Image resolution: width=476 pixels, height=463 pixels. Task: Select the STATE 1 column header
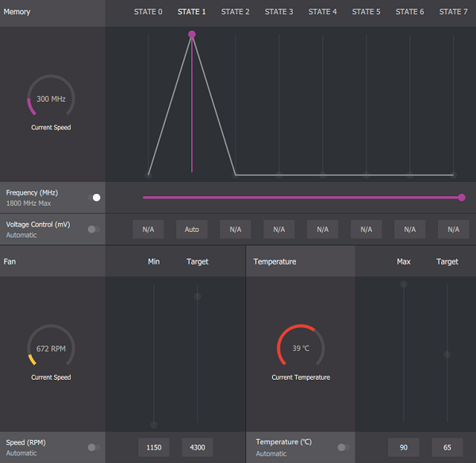click(192, 12)
